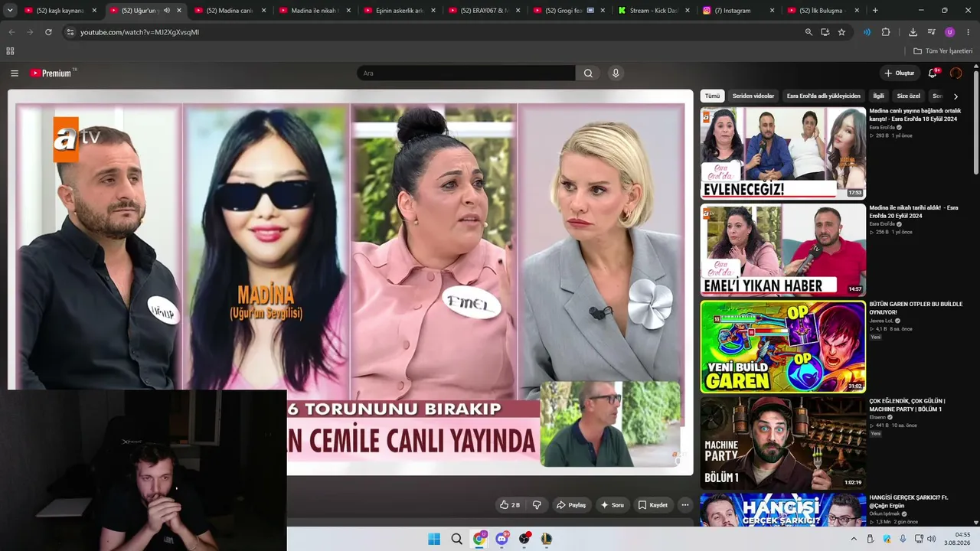Image resolution: width=980 pixels, height=551 pixels.
Task: Show more filter chips with the arrow
Action: 955,96
